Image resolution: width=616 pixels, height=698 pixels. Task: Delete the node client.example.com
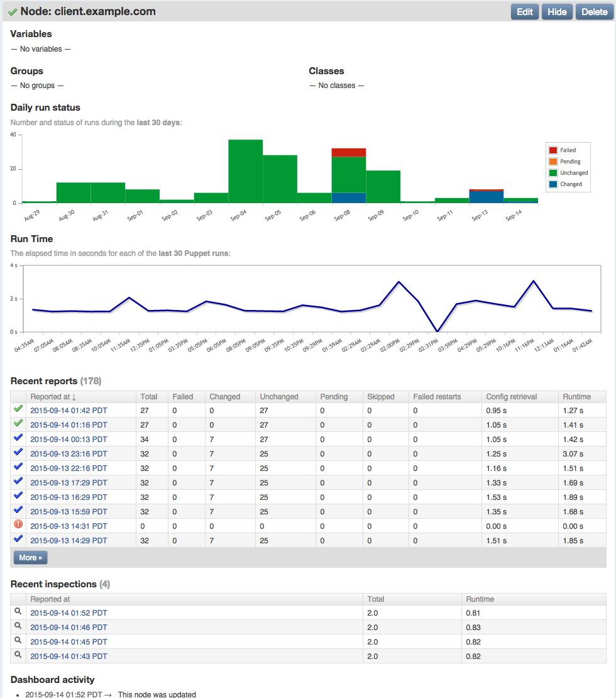tap(593, 11)
